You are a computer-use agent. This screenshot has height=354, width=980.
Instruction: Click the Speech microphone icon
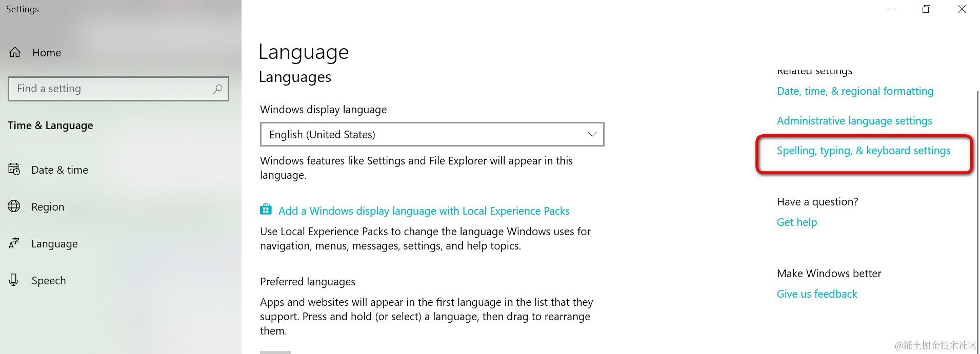(14, 280)
